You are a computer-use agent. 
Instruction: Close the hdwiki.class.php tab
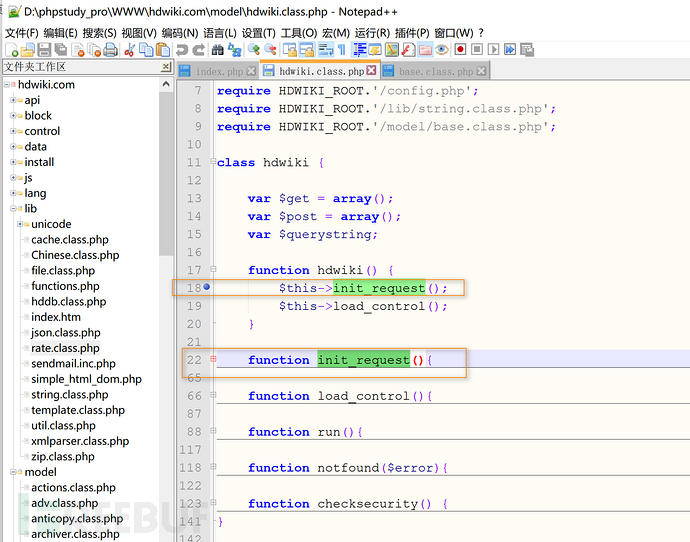(x=371, y=70)
